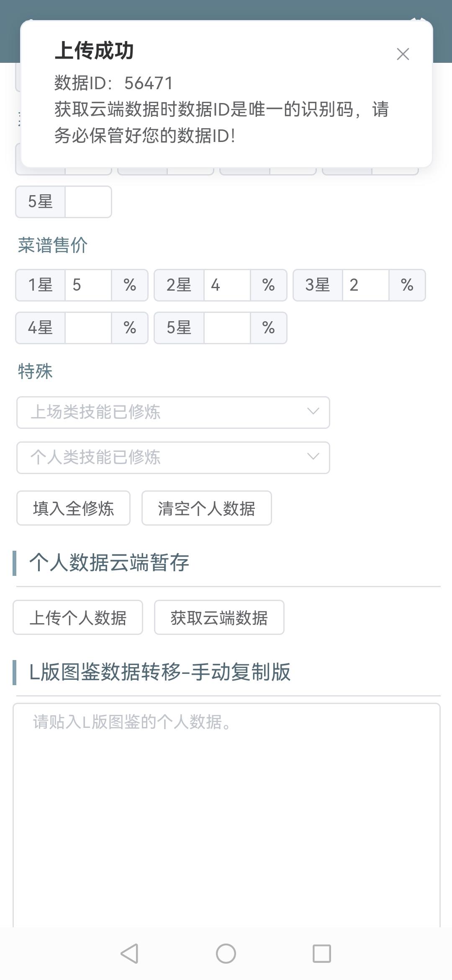
Task: Focus the 5星 field above 菜谱售价
Action: [x=88, y=202]
